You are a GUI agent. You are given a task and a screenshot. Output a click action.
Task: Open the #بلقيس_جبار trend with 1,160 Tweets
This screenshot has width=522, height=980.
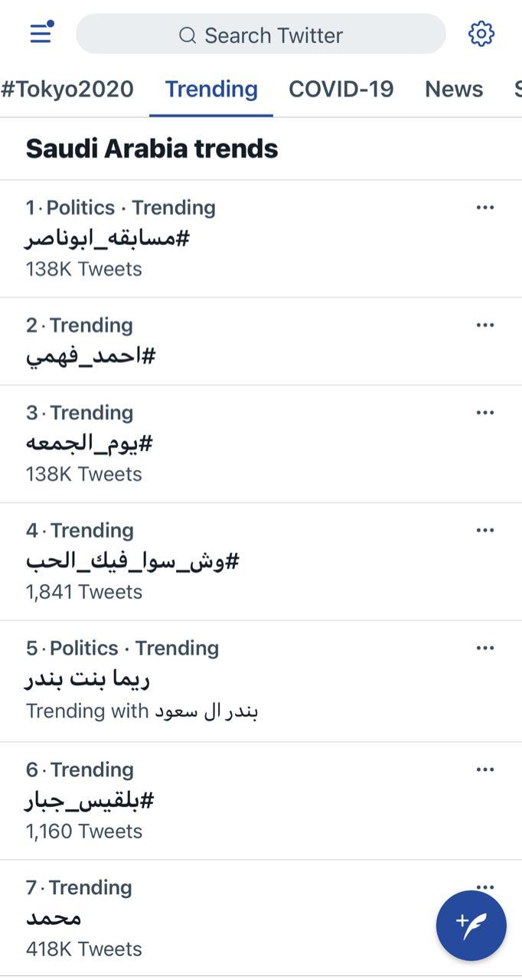point(90,801)
